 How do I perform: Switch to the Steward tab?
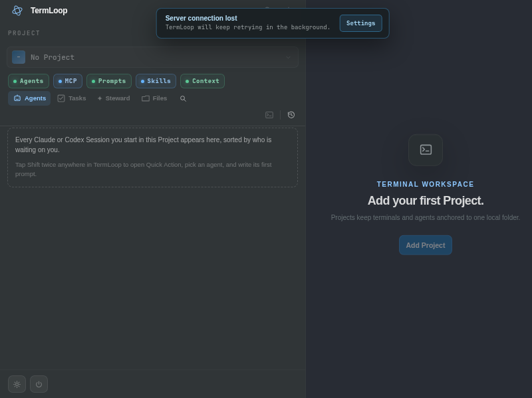click(x=114, y=98)
